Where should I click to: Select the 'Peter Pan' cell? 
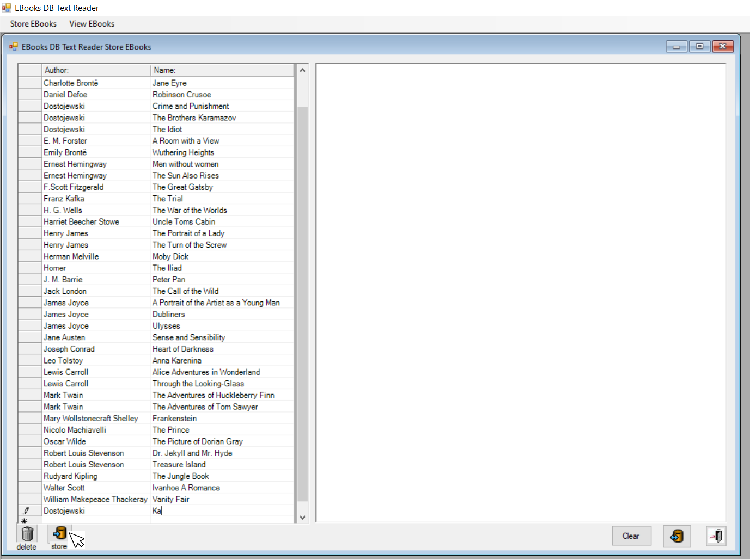(x=222, y=280)
